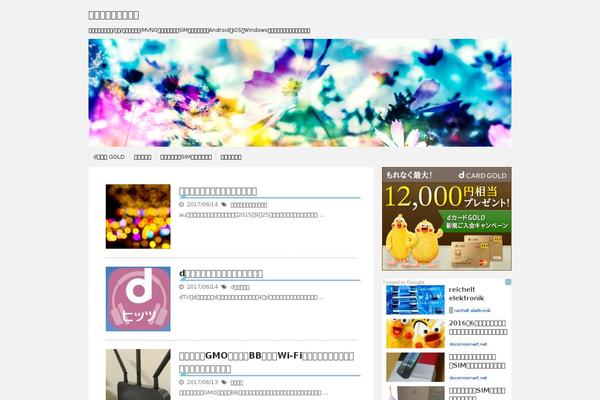Click the colorful flower header banner
600x400 pixels.
300,93
